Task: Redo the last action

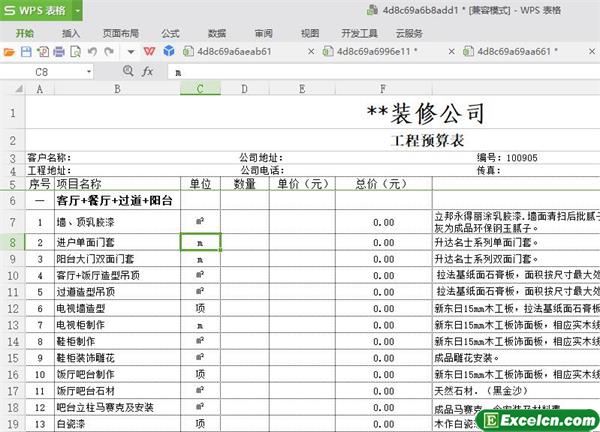Action: point(109,52)
